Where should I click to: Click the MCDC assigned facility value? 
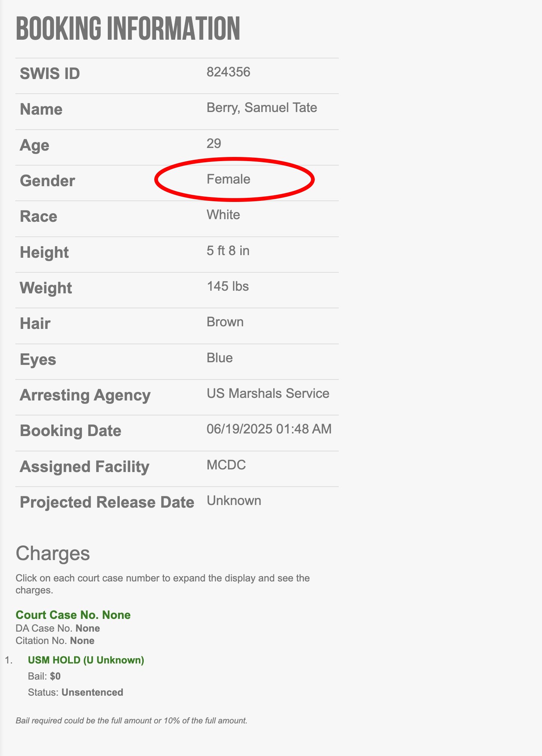(226, 465)
